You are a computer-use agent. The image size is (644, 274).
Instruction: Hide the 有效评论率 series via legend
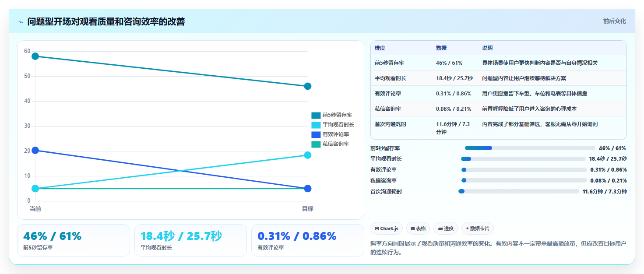[330, 134]
